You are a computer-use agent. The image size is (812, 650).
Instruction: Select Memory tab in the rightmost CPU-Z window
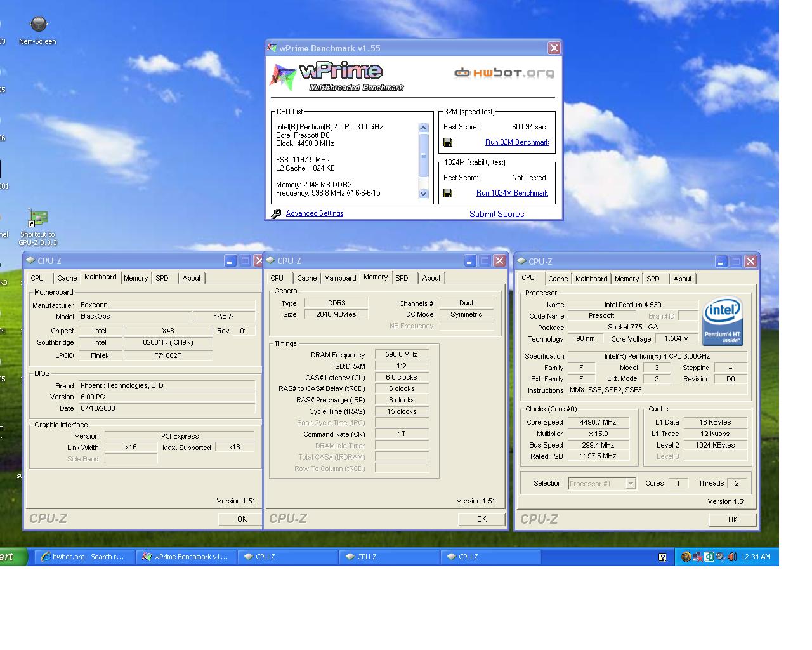click(627, 279)
